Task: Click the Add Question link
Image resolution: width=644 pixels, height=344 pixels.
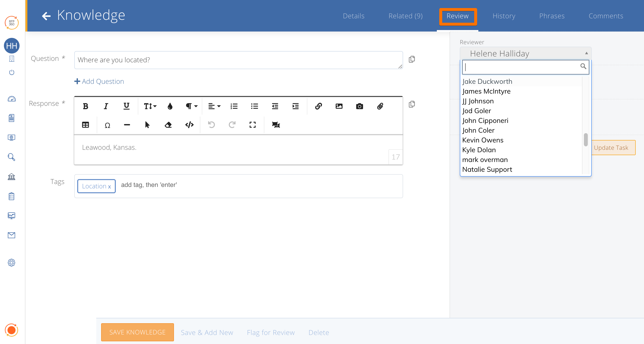Action: click(99, 81)
